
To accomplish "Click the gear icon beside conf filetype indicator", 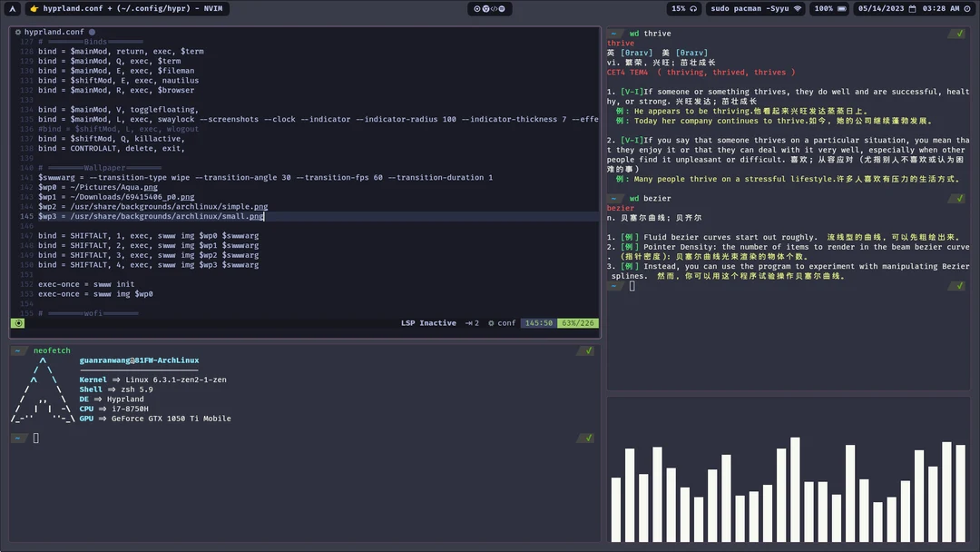I will (x=493, y=322).
